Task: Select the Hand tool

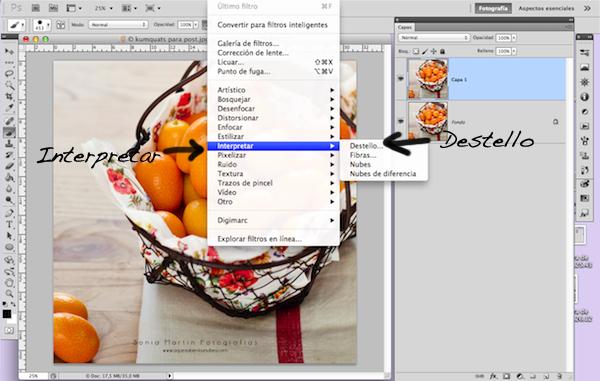Action: pos(9,282)
